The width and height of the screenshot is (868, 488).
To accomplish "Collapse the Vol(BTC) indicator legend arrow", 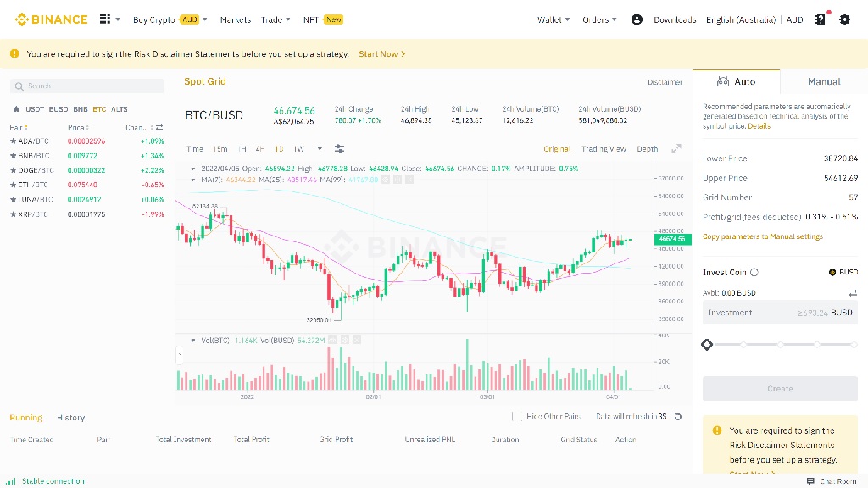I will [192, 341].
